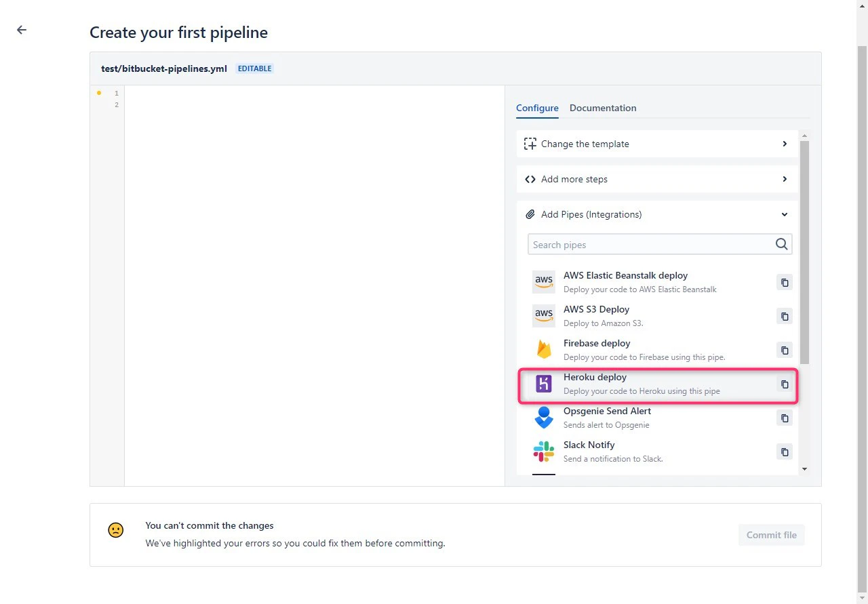Click 'Sends alert to Opsgenie' description text
This screenshot has height=604, width=868.
click(606, 425)
